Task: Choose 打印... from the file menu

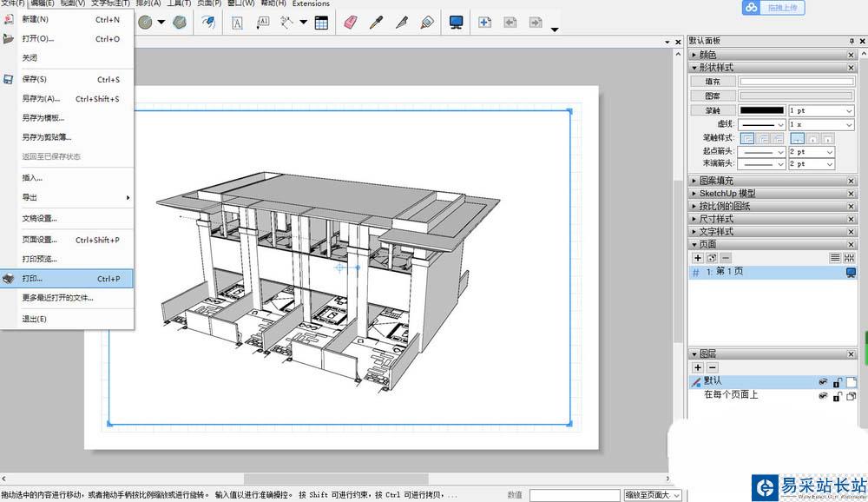Action: pos(33,279)
